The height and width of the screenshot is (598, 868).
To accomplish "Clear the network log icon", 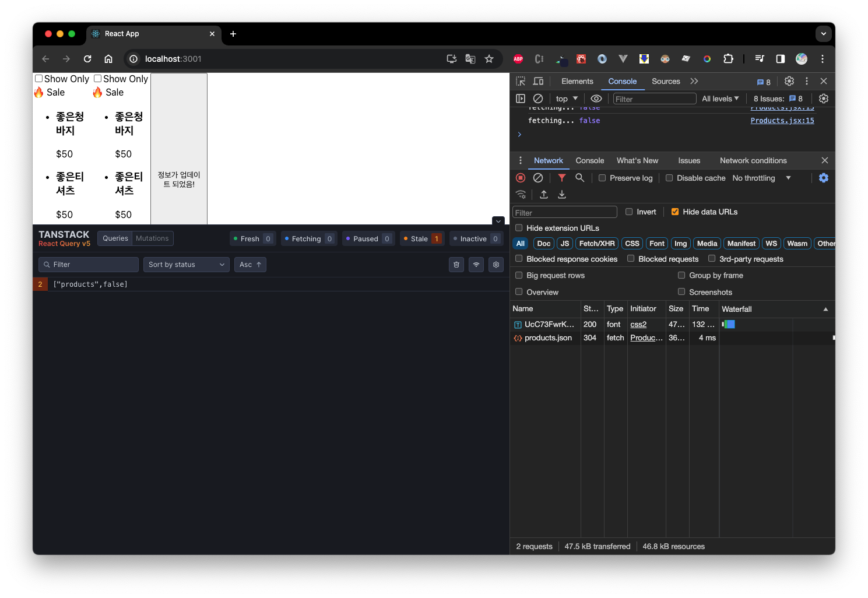I will (x=538, y=178).
